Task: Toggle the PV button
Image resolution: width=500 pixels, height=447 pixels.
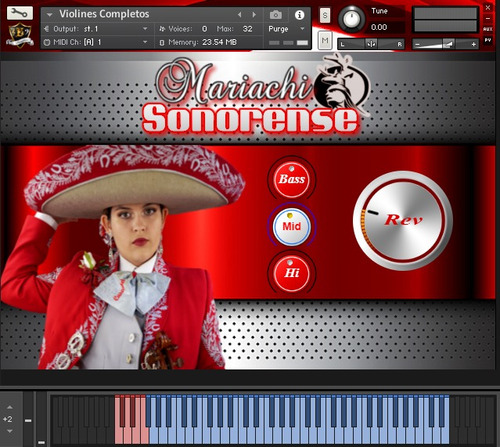Action: 488,40
